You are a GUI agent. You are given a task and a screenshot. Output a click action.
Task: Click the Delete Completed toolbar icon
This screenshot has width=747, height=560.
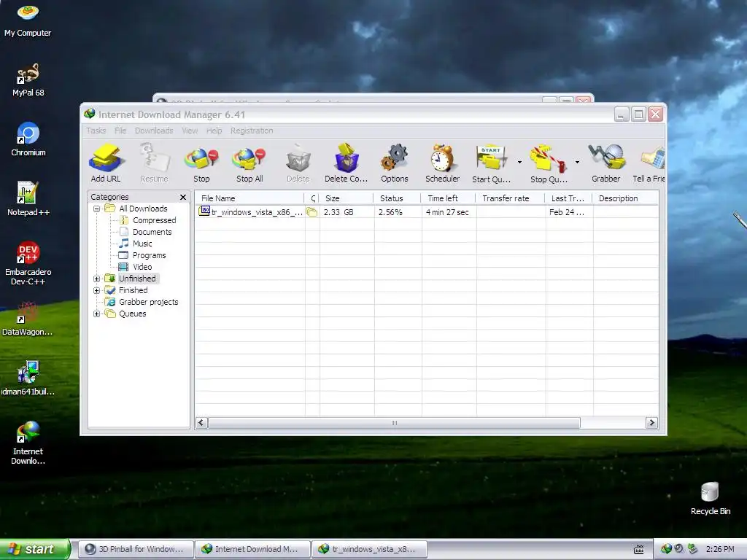pos(347,163)
